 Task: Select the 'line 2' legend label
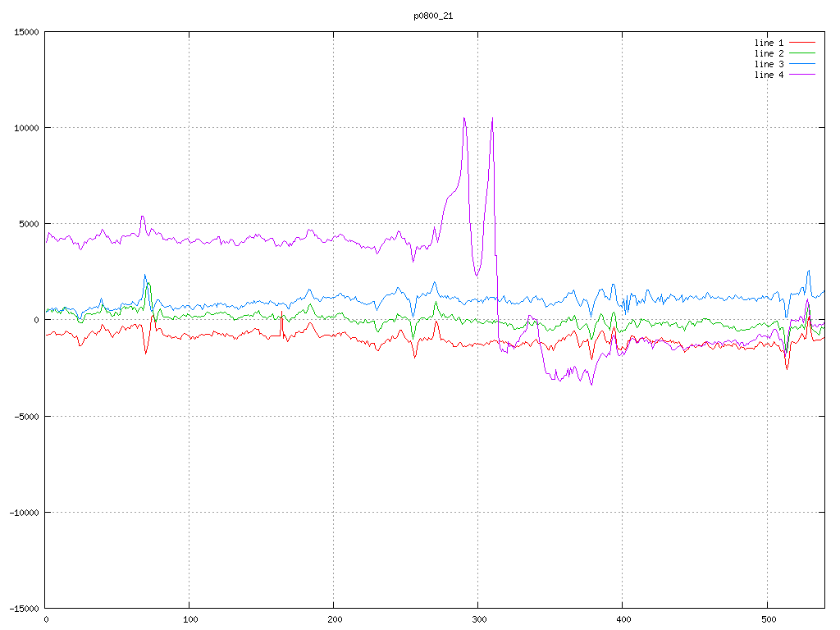click(x=769, y=53)
